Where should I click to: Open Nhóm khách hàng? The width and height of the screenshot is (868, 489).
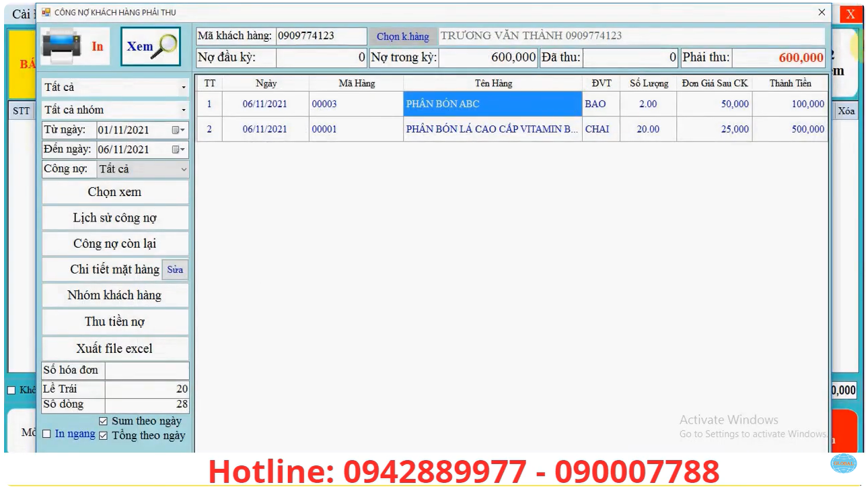pyautogui.click(x=115, y=295)
